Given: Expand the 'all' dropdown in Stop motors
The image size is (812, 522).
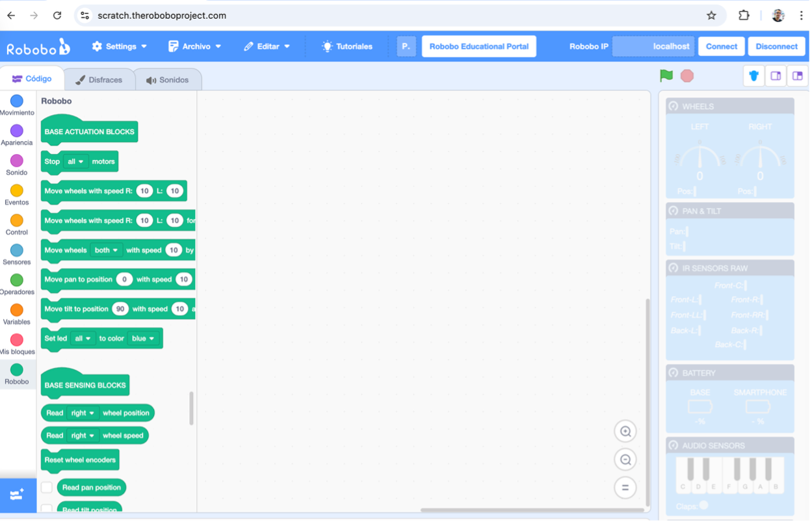Looking at the screenshot, I should pyautogui.click(x=75, y=162).
